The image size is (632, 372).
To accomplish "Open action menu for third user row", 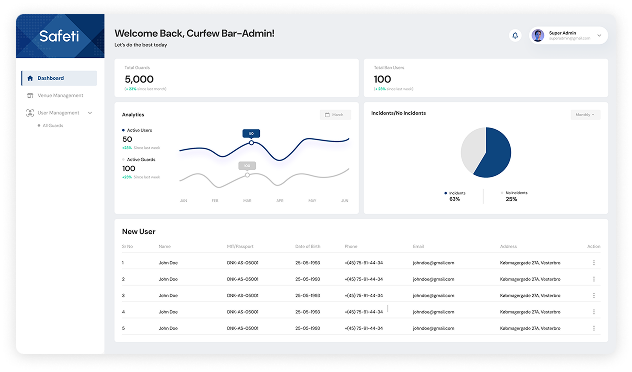I will [594, 295].
